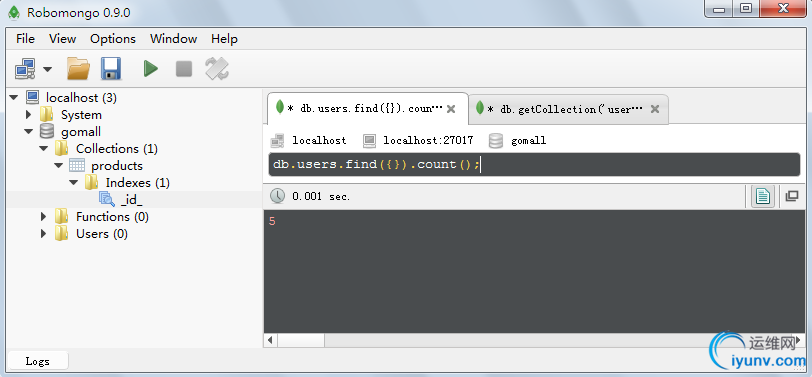Click the Functions folder icon
This screenshot has width=812, height=377.
coord(62,216)
